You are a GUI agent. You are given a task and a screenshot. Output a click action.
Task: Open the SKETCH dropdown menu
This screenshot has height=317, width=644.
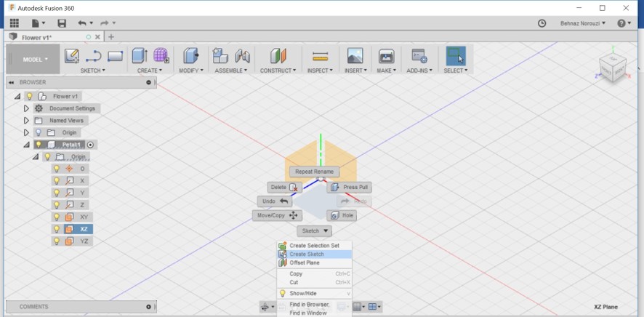click(93, 71)
